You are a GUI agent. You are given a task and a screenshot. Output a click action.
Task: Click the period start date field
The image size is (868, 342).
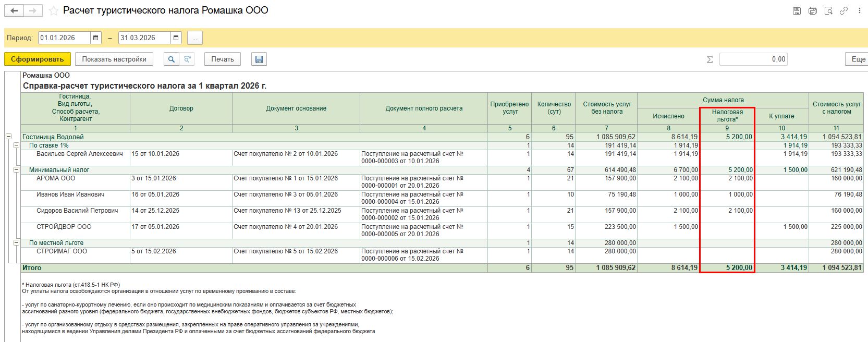[64, 38]
